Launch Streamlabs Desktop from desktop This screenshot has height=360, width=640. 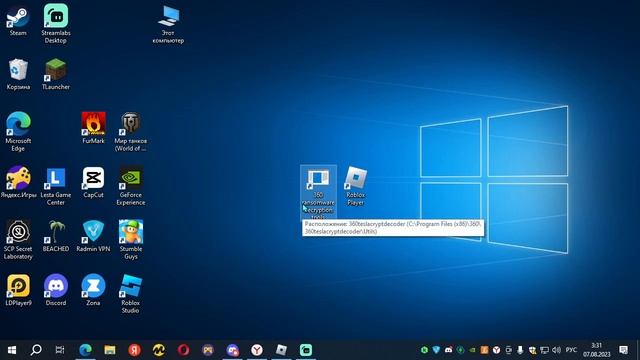click(x=56, y=24)
